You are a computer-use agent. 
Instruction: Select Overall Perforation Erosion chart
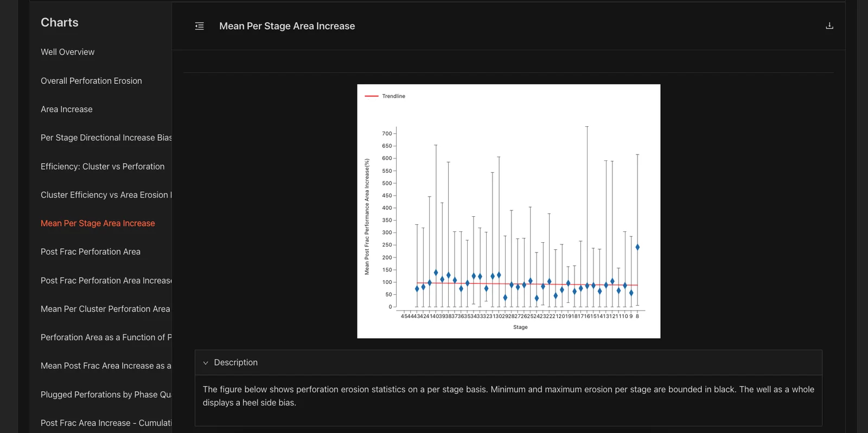tap(91, 81)
